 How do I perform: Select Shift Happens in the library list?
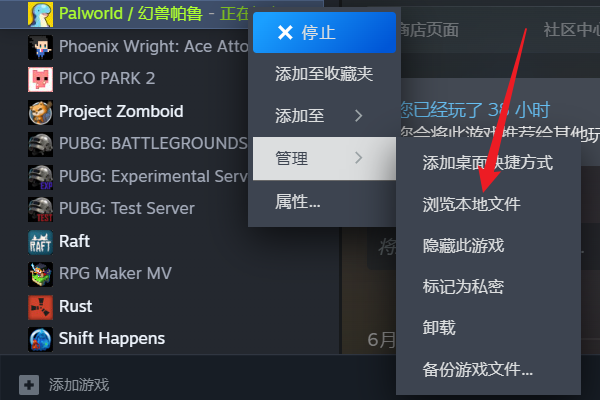112,339
